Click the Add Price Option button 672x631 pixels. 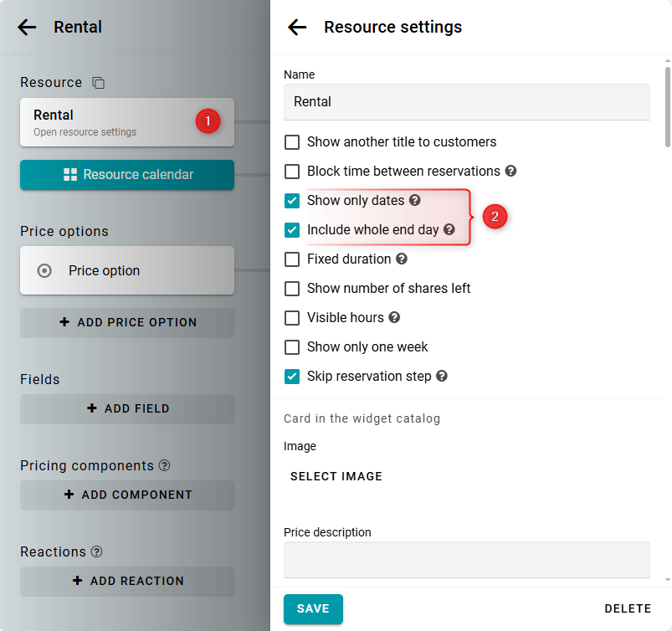coord(127,322)
